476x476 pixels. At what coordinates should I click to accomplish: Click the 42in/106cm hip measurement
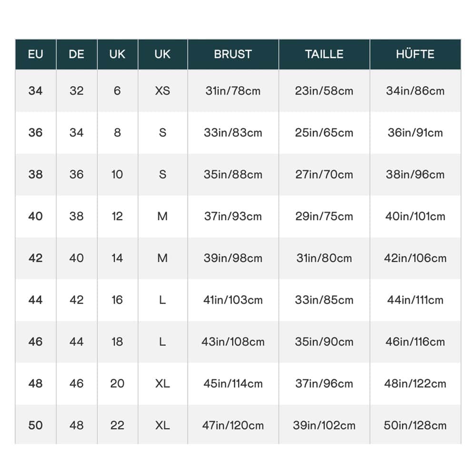click(415, 258)
